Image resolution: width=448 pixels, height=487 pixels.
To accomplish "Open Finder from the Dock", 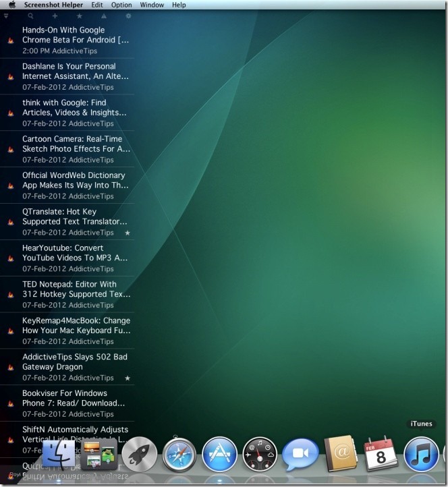I will [58, 455].
